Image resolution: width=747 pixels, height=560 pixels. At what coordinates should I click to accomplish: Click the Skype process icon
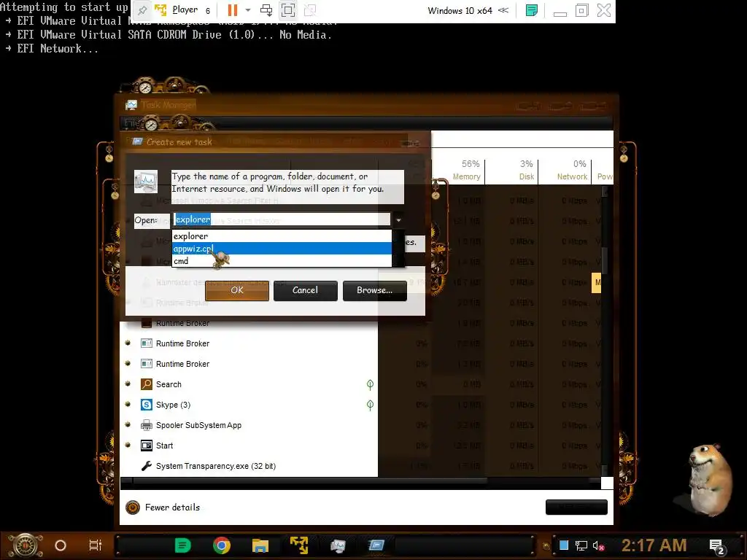tap(147, 405)
